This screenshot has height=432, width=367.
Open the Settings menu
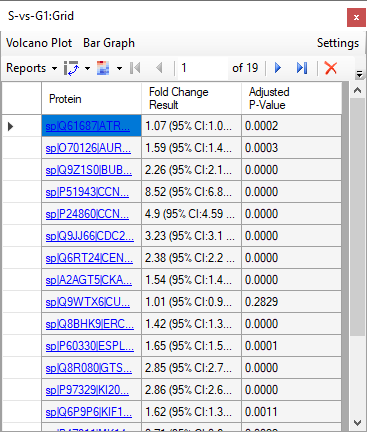tap(338, 43)
